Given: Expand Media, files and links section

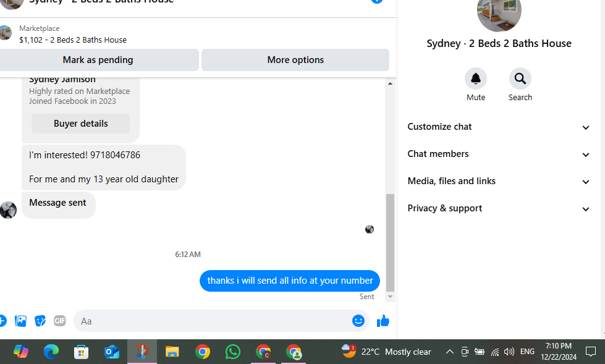Looking at the screenshot, I should pos(498,181).
